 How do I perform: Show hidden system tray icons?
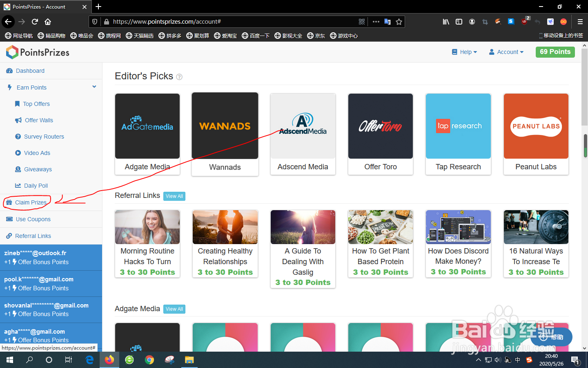coord(479,360)
